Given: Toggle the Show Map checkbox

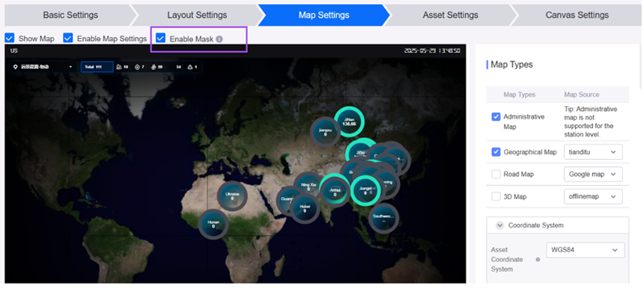Looking at the screenshot, I should point(9,38).
